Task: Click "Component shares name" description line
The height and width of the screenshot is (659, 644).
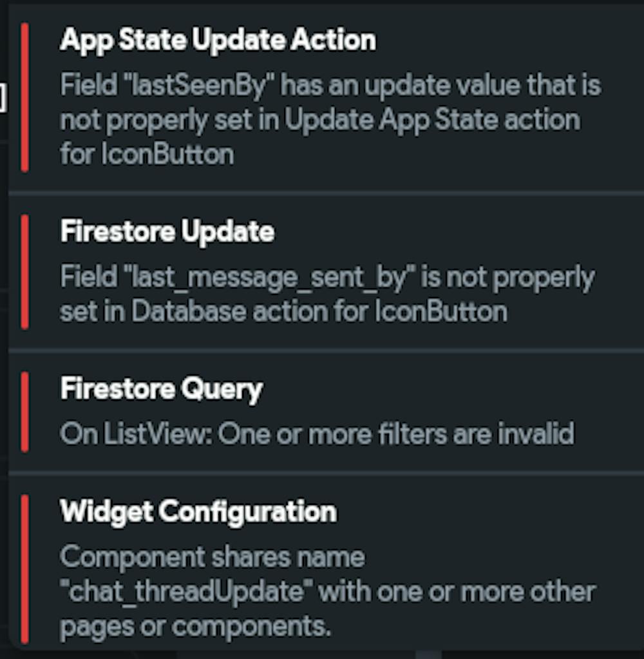Action: (213, 557)
